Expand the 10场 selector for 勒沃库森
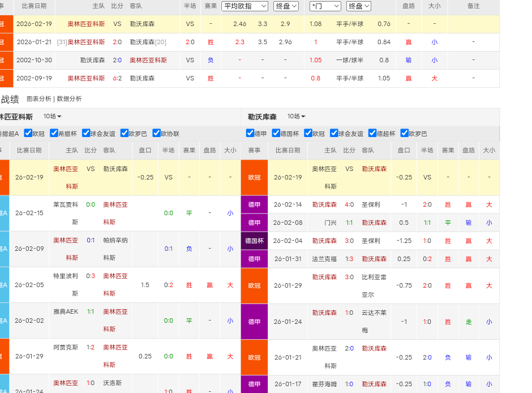The height and width of the screenshot is (393, 532). click(x=296, y=117)
